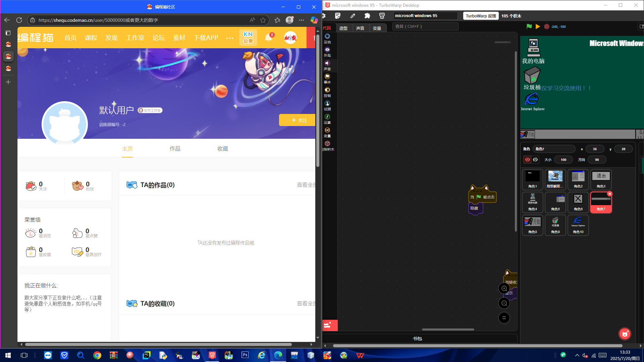This screenshot has height=362, width=644.
Task: Select the 运动 (Motion) block category
Action: click(327, 39)
